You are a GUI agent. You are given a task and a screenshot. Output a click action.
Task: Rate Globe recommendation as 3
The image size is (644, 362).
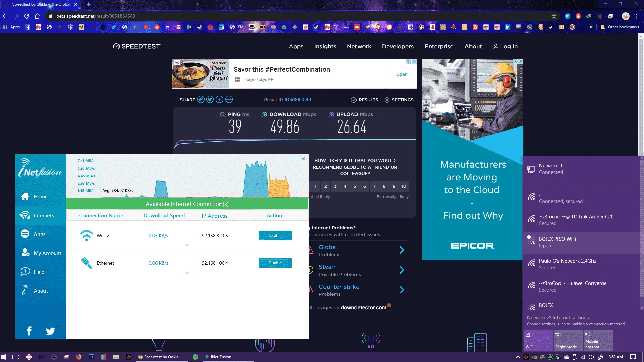point(335,186)
